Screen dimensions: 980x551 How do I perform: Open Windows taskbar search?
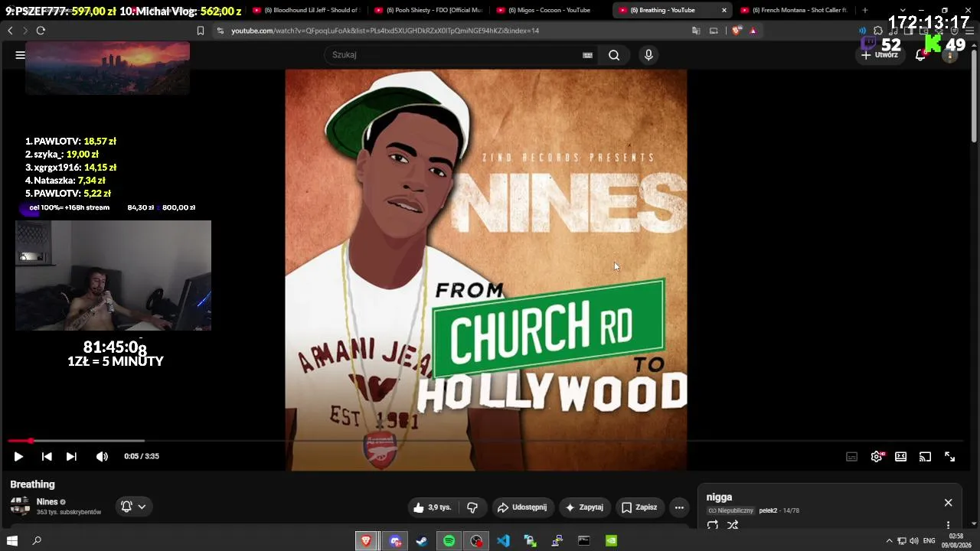click(x=37, y=541)
